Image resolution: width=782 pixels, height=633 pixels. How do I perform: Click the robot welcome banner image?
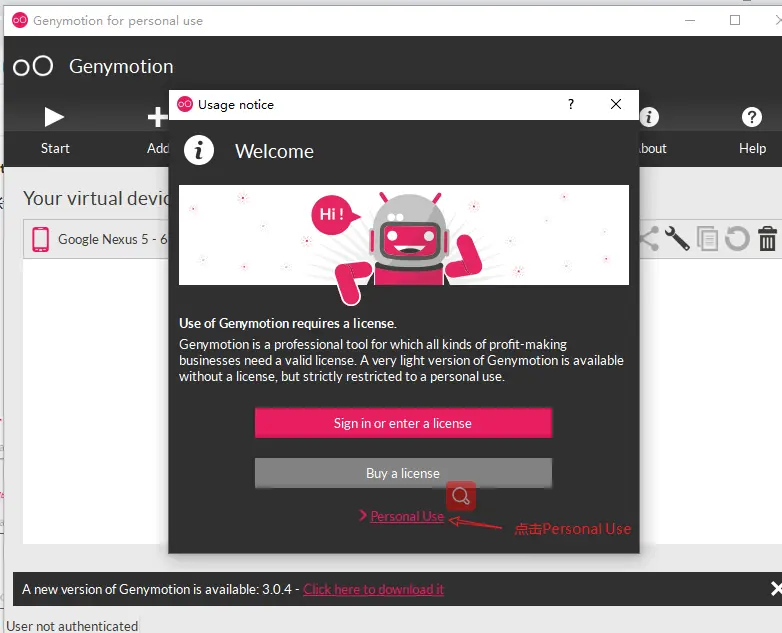pyautogui.click(x=404, y=235)
